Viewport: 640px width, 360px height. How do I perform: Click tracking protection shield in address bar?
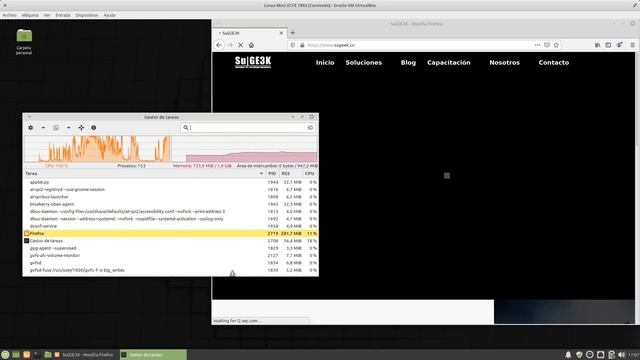293,45
